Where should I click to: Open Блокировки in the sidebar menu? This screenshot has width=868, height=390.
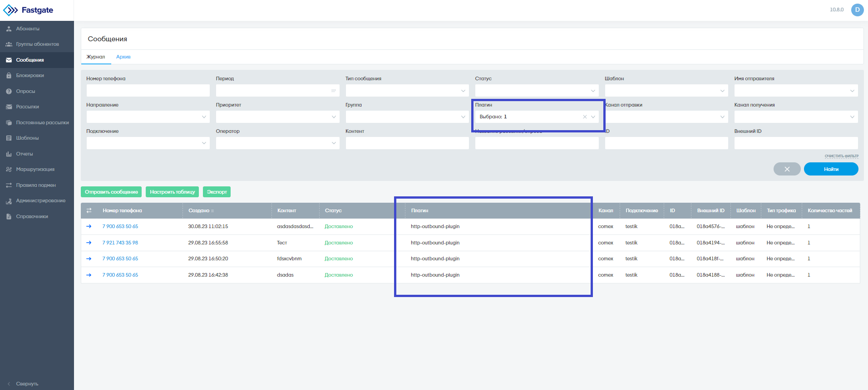tap(30, 75)
